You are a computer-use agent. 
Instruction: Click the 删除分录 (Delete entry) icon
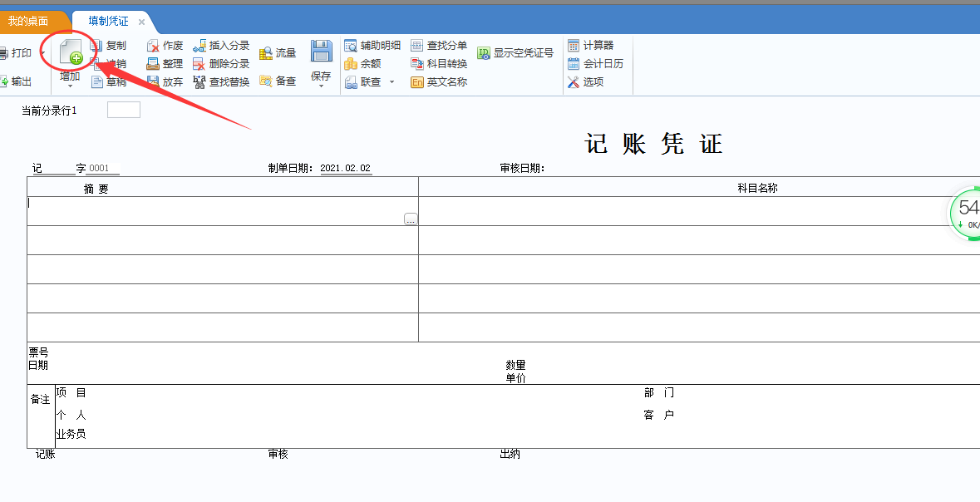pyautogui.click(x=199, y=64)
